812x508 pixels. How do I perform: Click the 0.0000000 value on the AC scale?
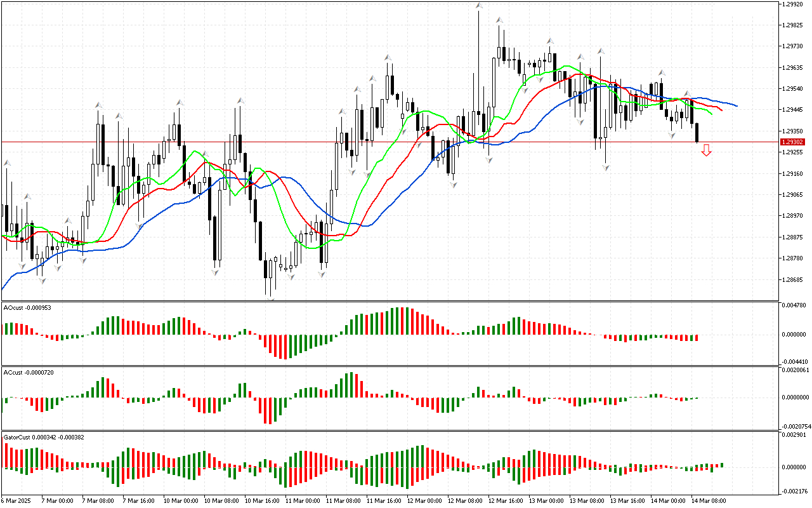(x=796, y=398)
